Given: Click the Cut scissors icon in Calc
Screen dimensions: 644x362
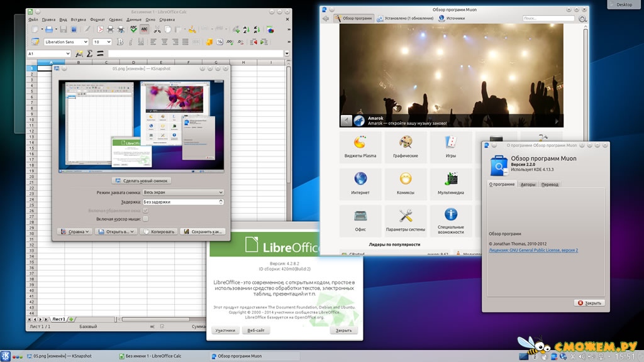Looking at the screenshot, I should 157,30.
